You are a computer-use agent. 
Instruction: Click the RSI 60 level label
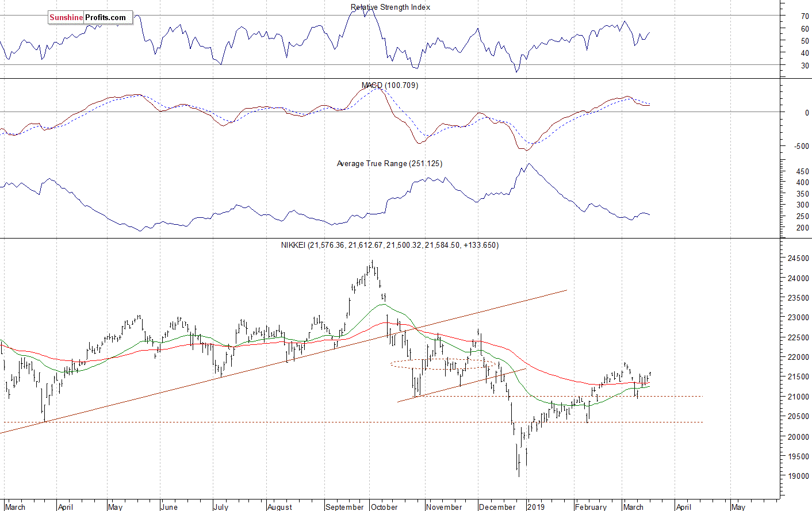[x=805, y=29]
